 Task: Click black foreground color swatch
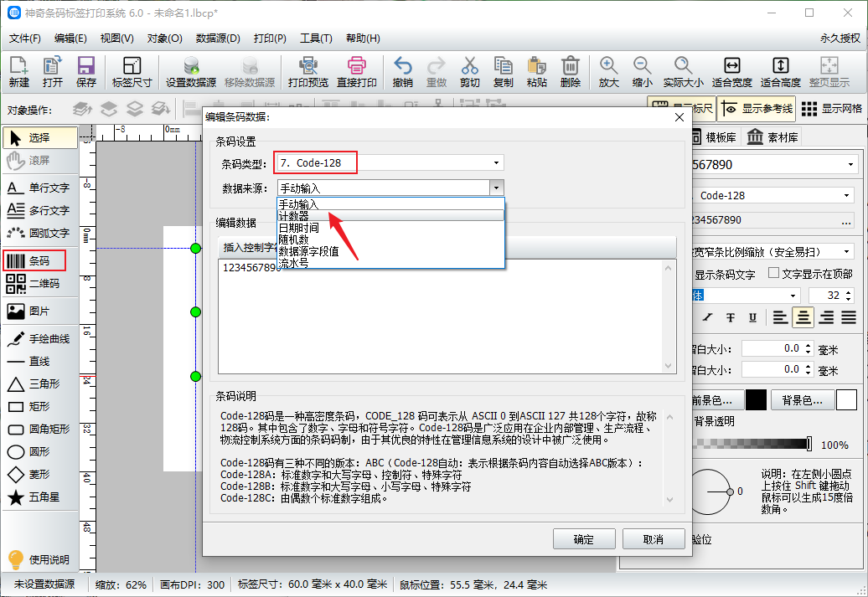(x=756, y=399)
